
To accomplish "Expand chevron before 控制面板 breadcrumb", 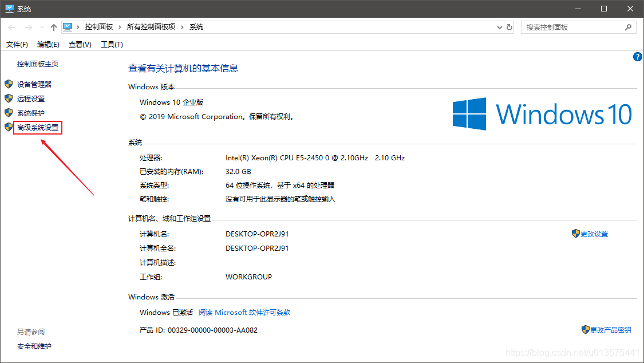I will 78,27.
